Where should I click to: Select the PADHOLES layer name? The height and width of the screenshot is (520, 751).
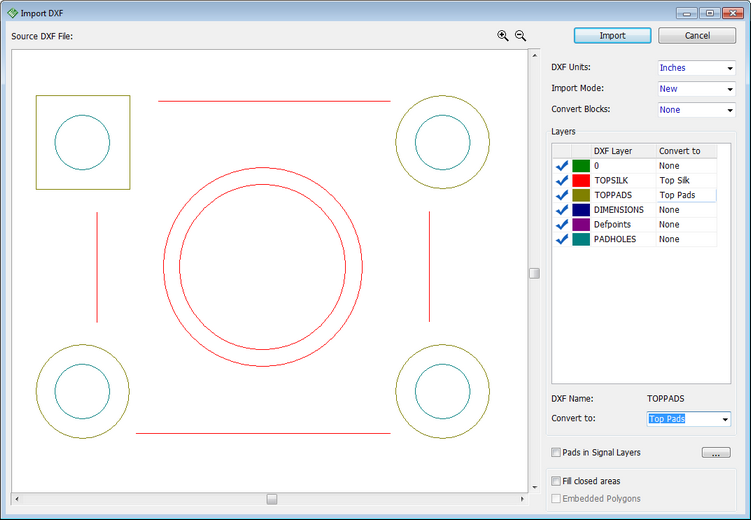[x=615, y=239]
